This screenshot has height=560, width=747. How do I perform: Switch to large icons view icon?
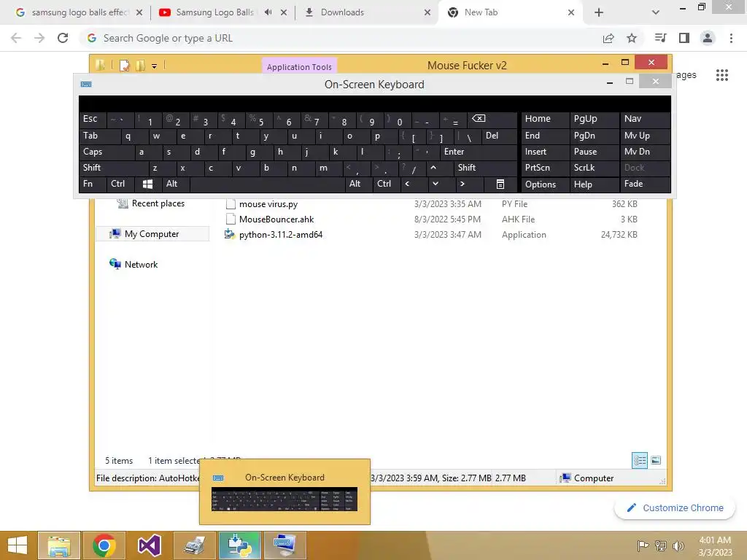tap(656, 460)
